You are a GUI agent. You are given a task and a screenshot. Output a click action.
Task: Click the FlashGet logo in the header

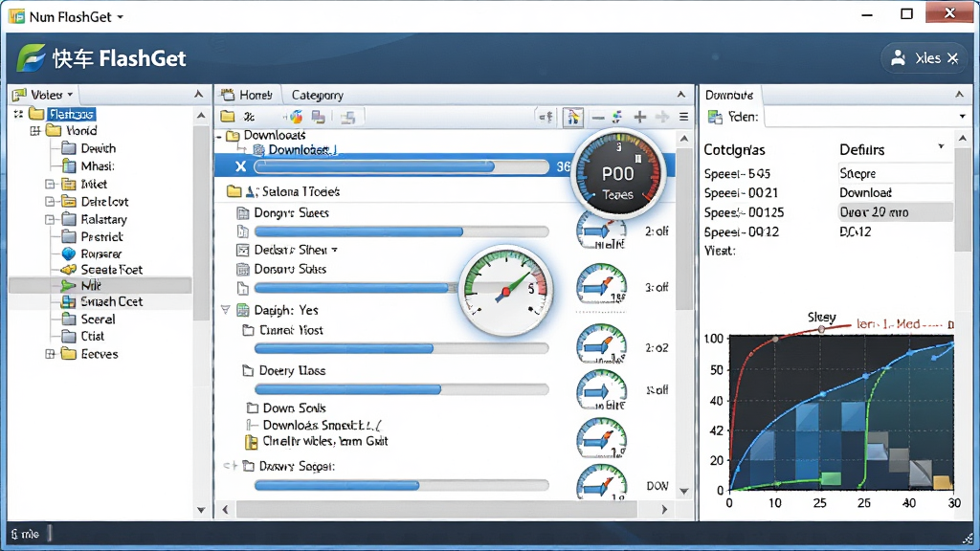click(32, 58)
